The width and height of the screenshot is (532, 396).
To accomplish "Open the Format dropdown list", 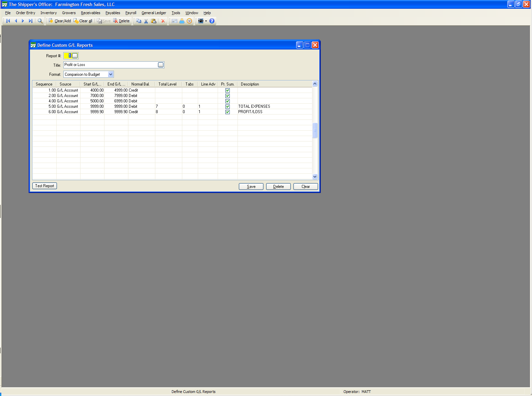I will tap(111, 74).
